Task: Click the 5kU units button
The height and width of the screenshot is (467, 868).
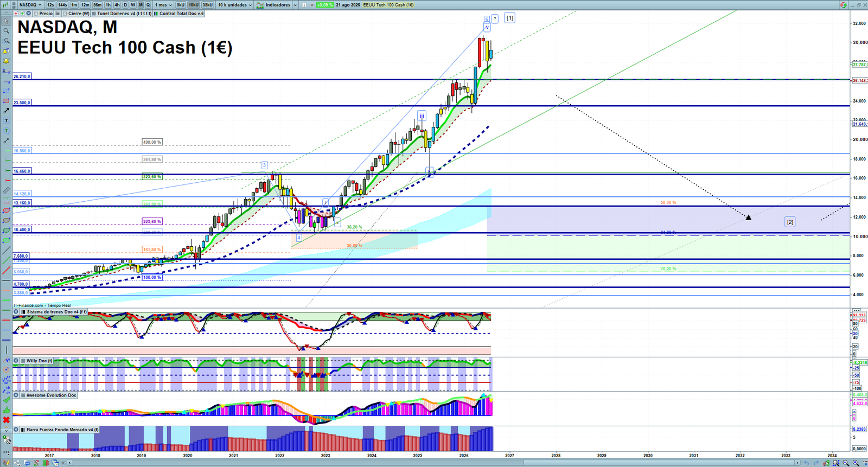Action: tap(181, 5)
